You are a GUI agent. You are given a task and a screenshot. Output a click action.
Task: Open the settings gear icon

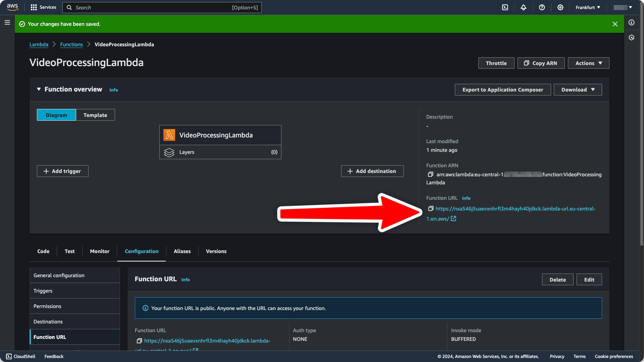(x=560, y=7)
